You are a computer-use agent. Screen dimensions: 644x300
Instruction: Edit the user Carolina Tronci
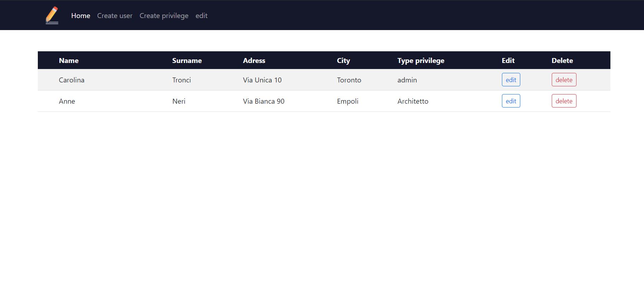pos(511,80)
